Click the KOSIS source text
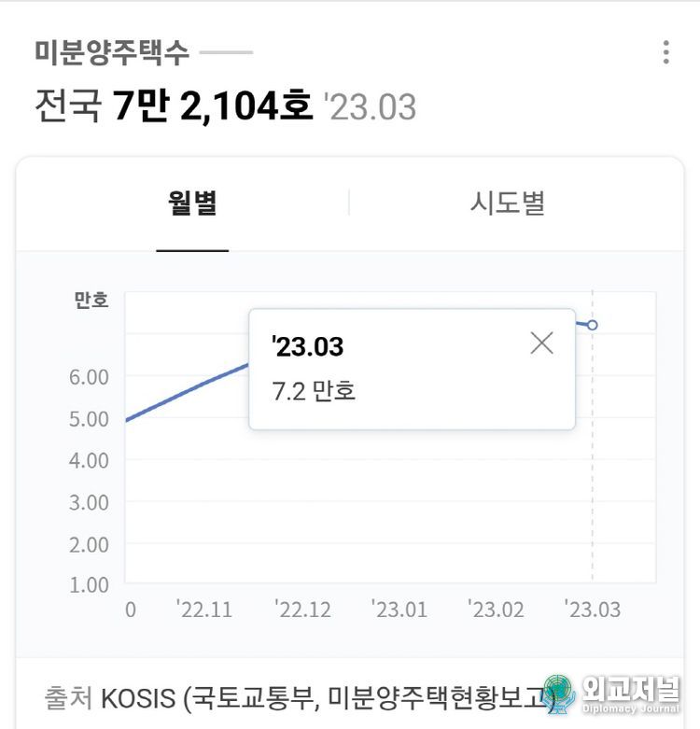 [x=138, y=698]
